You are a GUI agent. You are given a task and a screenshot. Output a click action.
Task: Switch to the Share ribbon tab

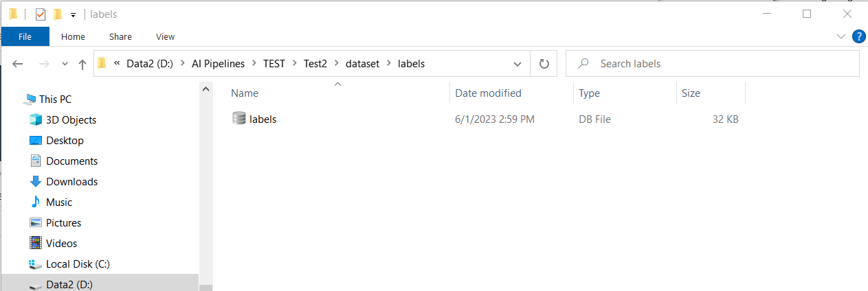[120, 36]
